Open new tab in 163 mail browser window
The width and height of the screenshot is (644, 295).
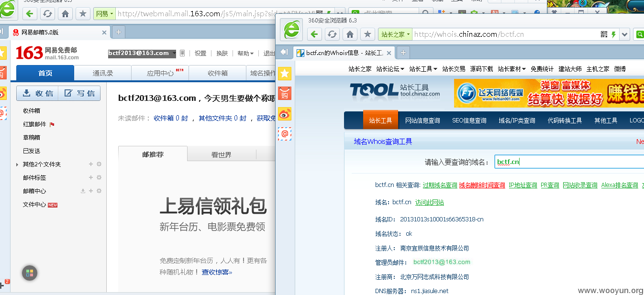tap(118, 33)
